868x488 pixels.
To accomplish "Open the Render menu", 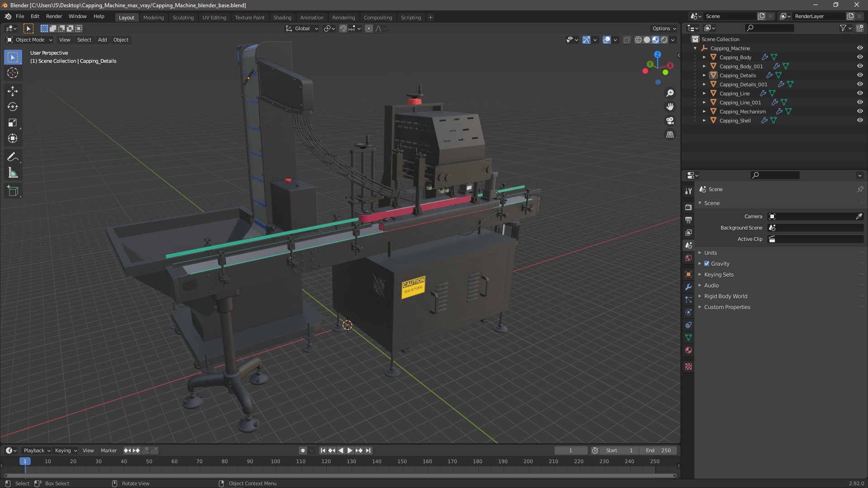I will pyautogui.click(x=54, y=16).
